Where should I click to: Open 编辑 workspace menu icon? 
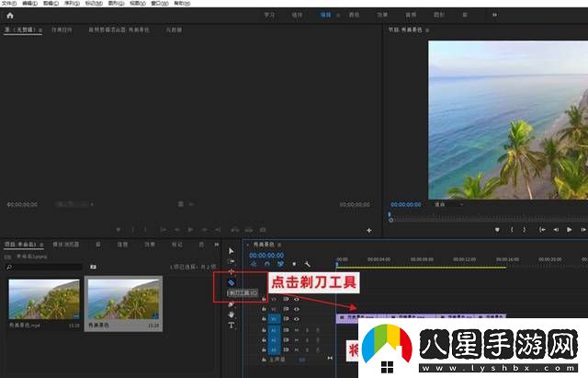[338, 16]
